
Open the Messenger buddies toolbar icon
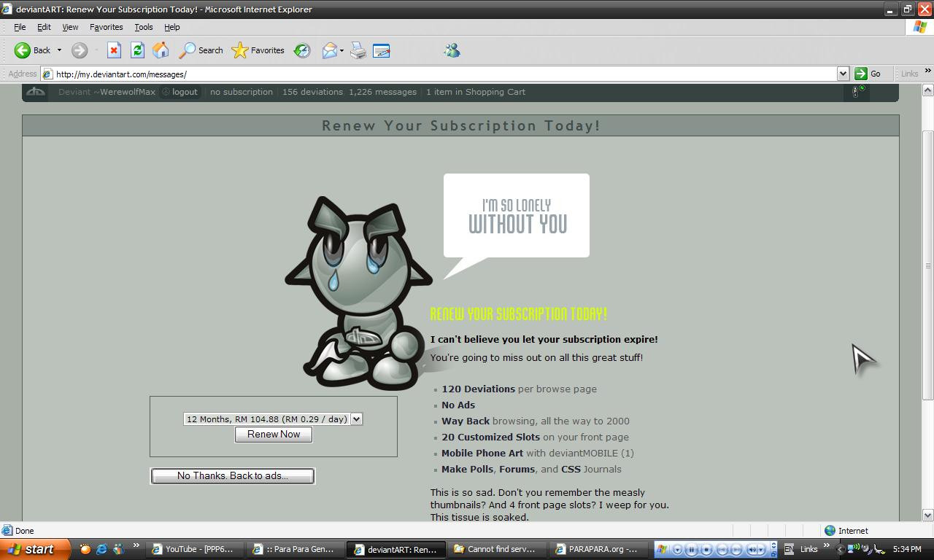click(x=452, y=50)
